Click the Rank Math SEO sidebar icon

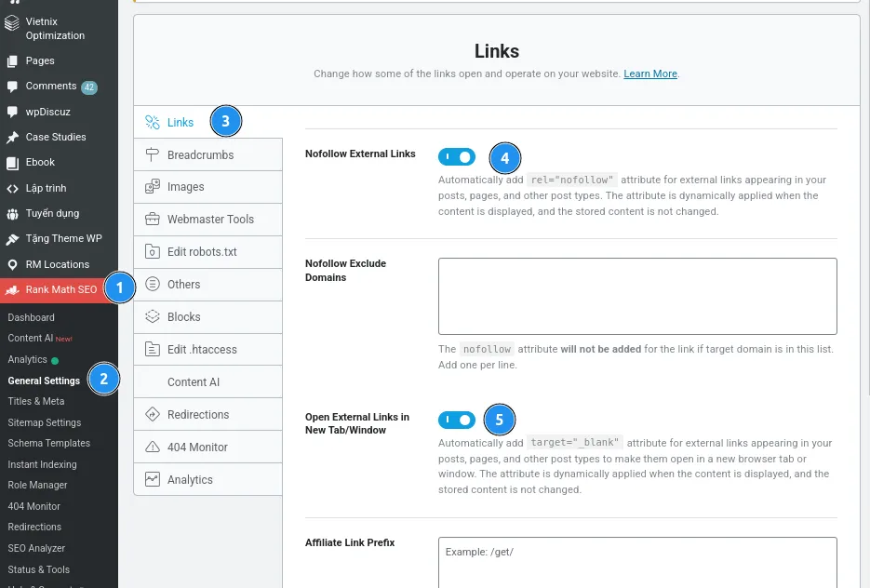(x=13, y=289)
